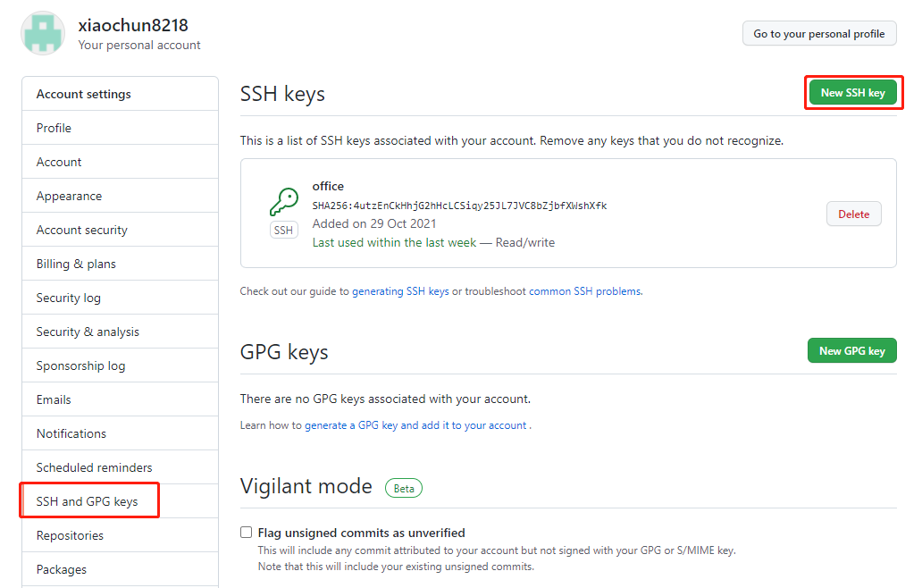Open Scheduled reminders in sidebar

pyautogui.click(x=94, y=467)
